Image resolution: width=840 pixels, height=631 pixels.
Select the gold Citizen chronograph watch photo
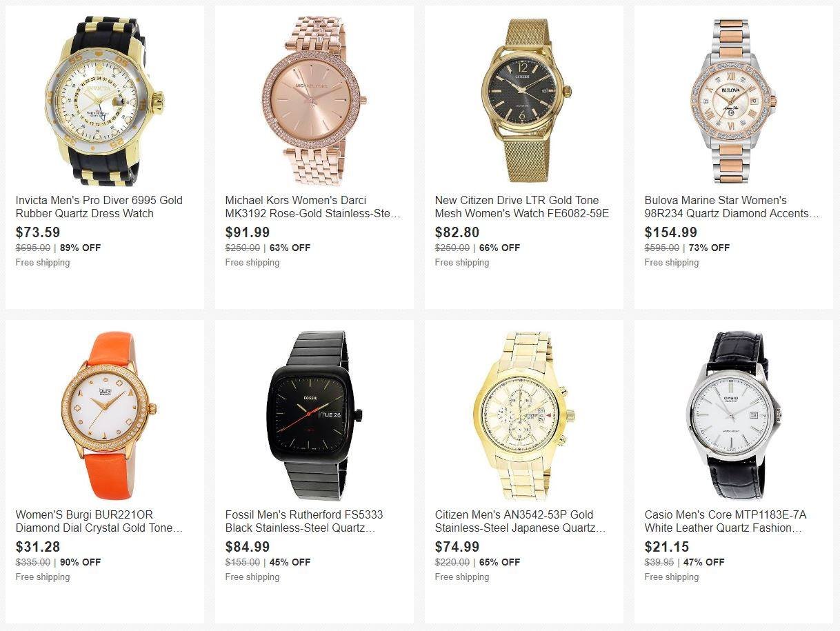tap(524, 414)
